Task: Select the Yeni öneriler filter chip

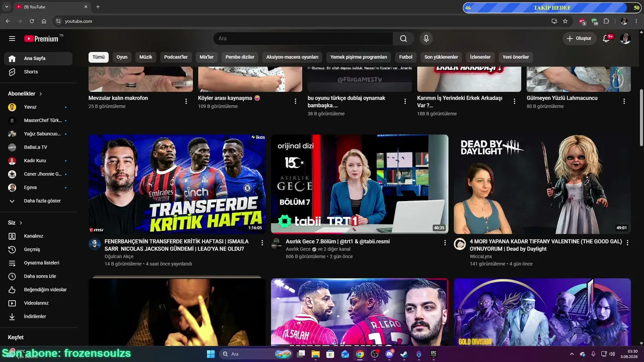Action: [516, 57]
